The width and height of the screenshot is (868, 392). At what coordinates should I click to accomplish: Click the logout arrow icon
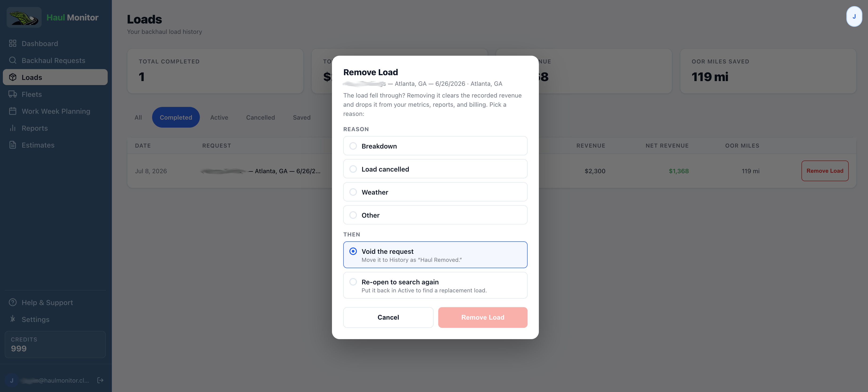coord(100,380)
